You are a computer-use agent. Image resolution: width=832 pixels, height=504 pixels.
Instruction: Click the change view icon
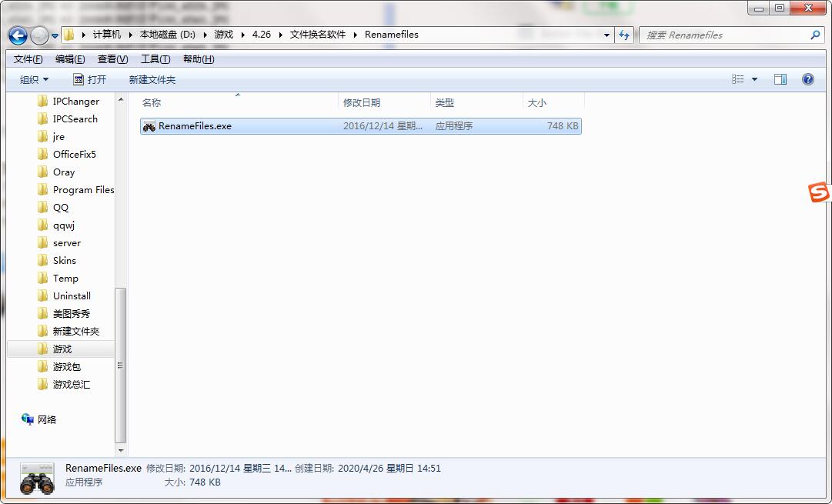[x=737, y=79]
